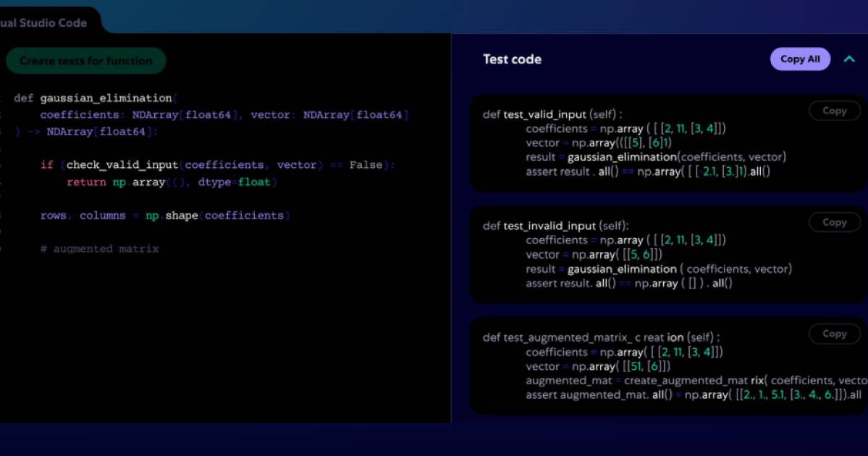Viewport: 868px width, 456px height.
Task: Click the augmented matrix comment line
Action: pyautogui.click(x=101, y=248)
